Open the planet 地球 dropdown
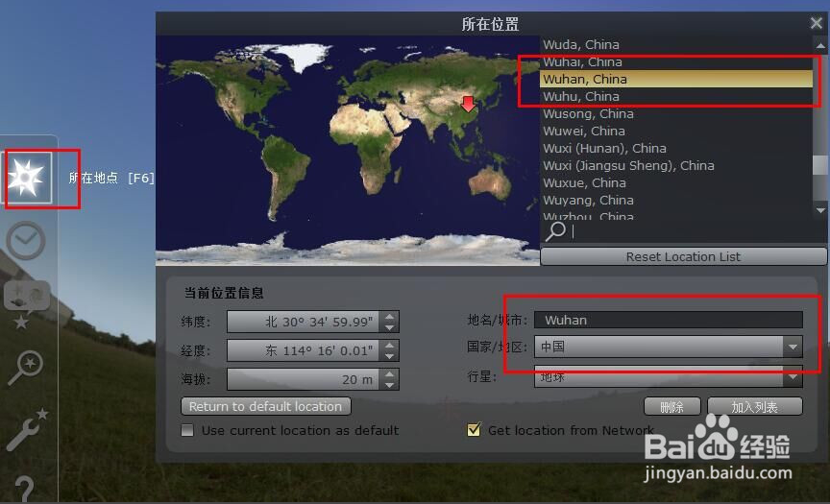 [x=669, y=376]
